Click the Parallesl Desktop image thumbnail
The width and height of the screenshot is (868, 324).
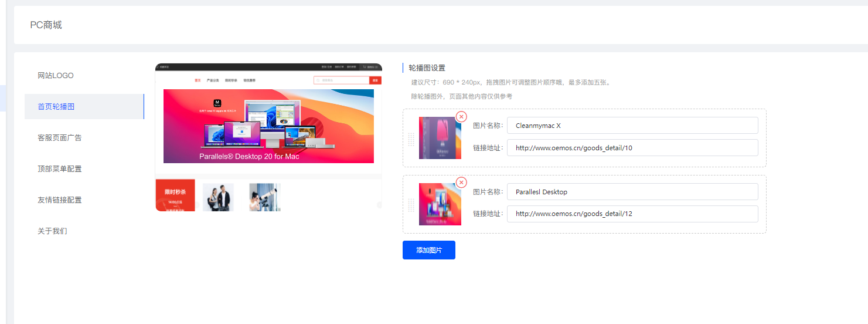(x=440, y=204)
